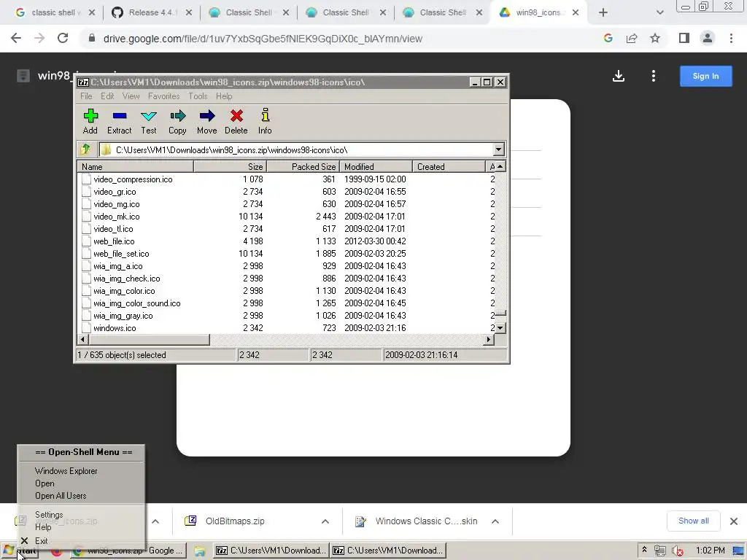The width and height of the screenshot is (747, 560).
Task: Open the address path dropdown in 7-Zip
Action: [x=498, y=149]
